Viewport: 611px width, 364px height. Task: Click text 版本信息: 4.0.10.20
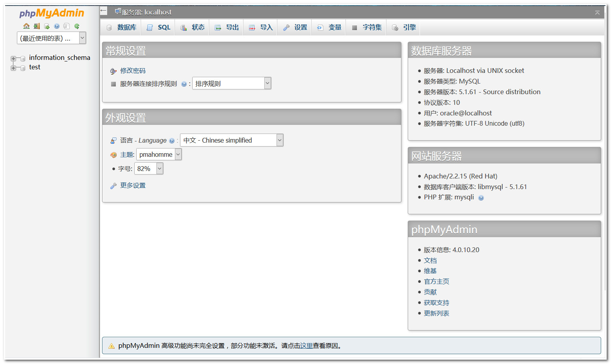coord(451,250)
